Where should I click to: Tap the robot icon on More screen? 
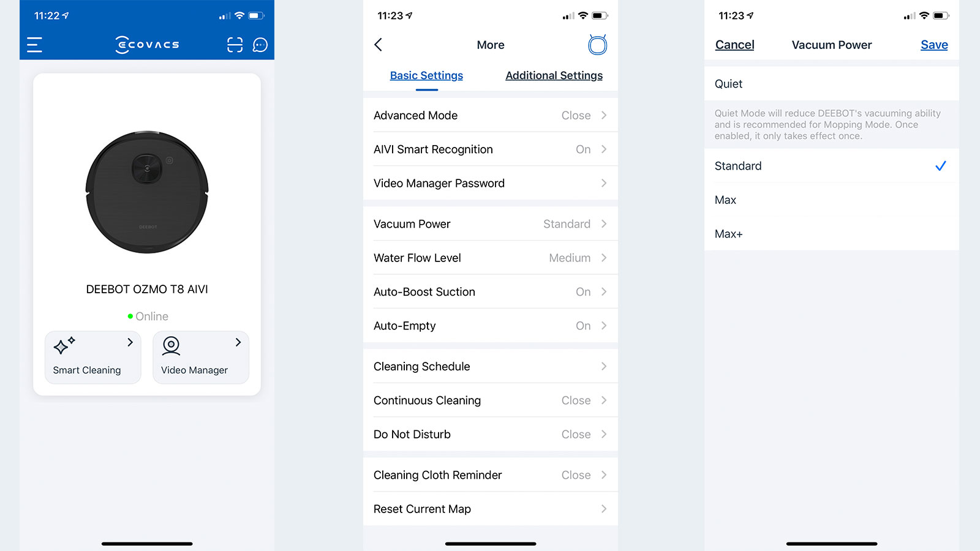pyautogui.click(x=597, y=45)
